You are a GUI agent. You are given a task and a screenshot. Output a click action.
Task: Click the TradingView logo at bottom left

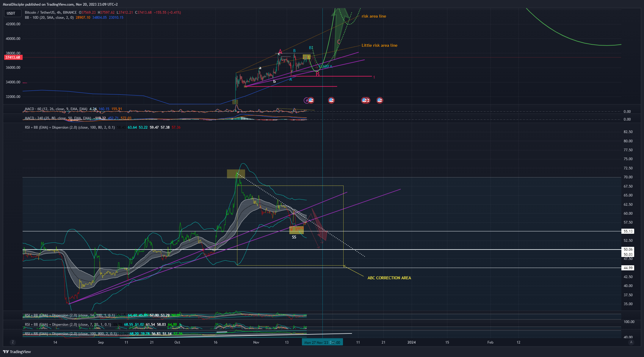(17, 352)
